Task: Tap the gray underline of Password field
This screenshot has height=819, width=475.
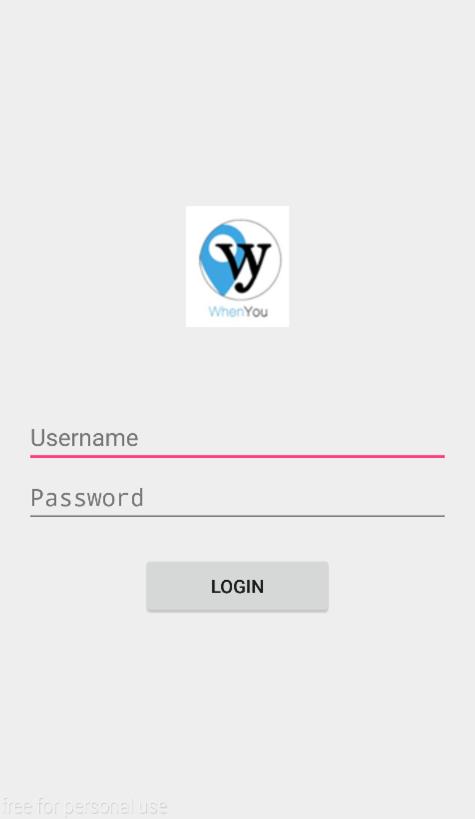Action: [x=237, y=516]
